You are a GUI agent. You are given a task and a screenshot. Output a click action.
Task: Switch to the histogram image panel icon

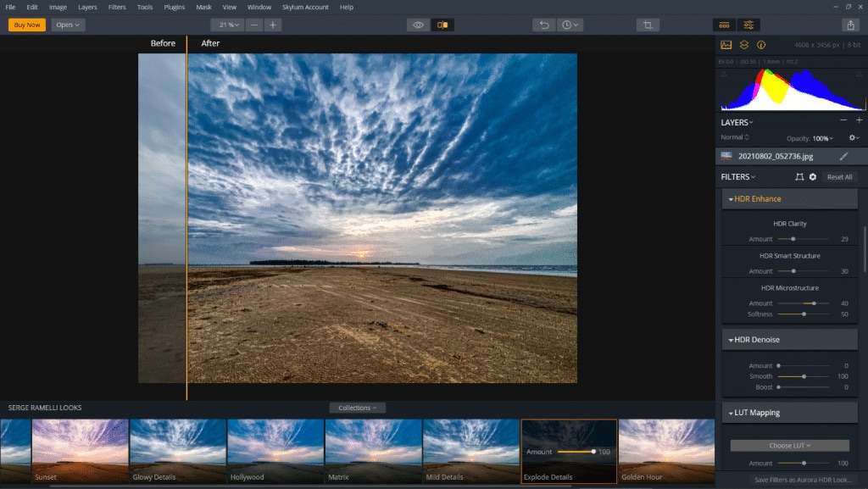click(726, 45)
